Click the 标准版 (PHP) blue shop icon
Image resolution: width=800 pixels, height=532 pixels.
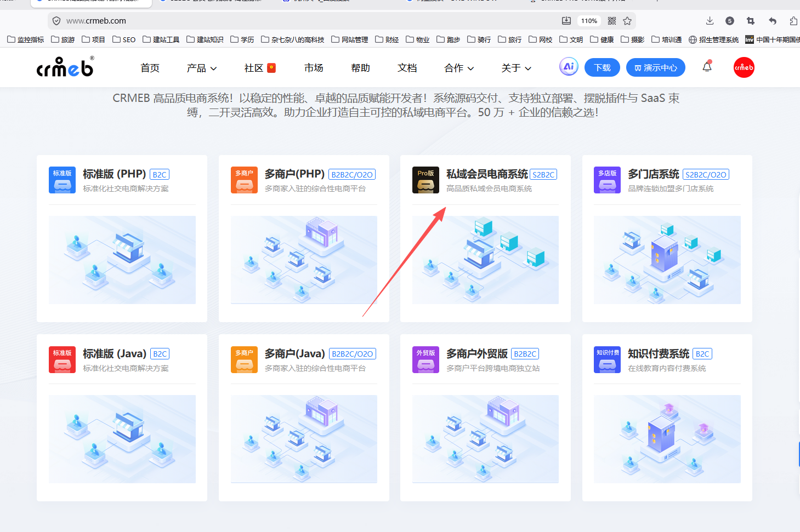pyautogui.click(x=62, y=180)
